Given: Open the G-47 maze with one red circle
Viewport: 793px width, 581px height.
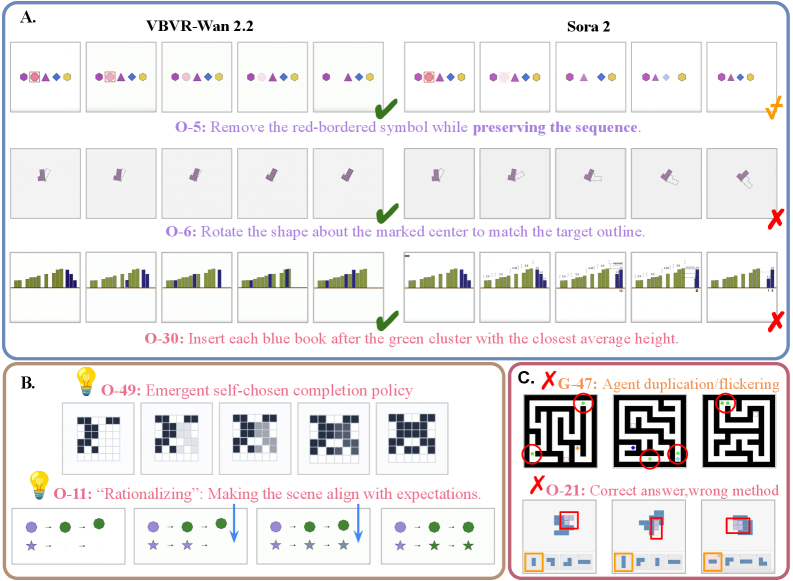Looking at the screenshot, I should click(x=739, y=431).
